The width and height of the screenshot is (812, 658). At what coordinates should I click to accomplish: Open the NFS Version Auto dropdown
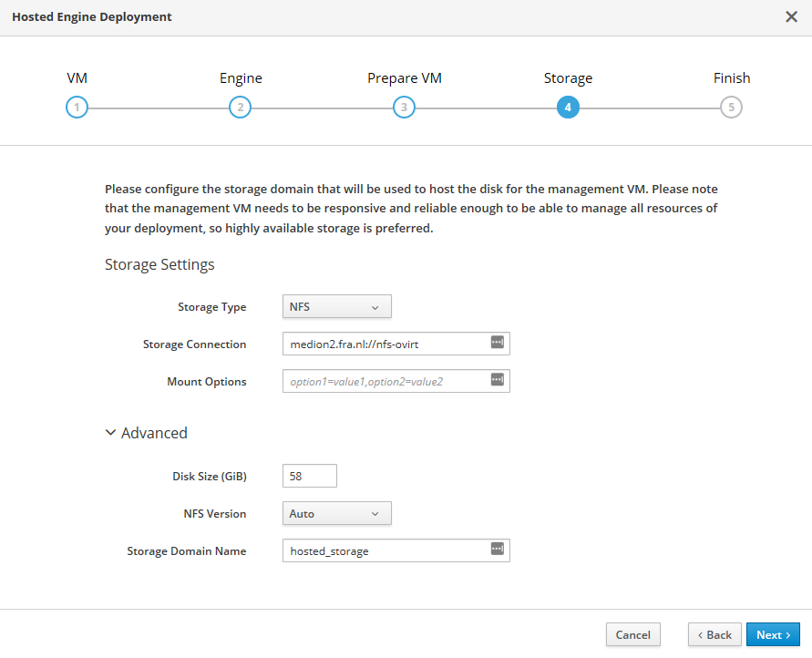pos(336,514)
